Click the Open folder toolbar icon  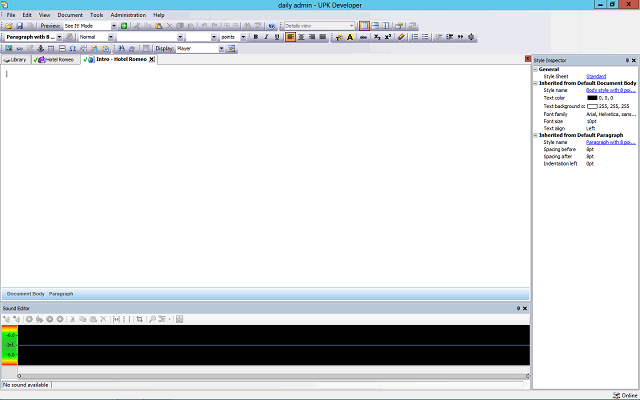[9, 26]
